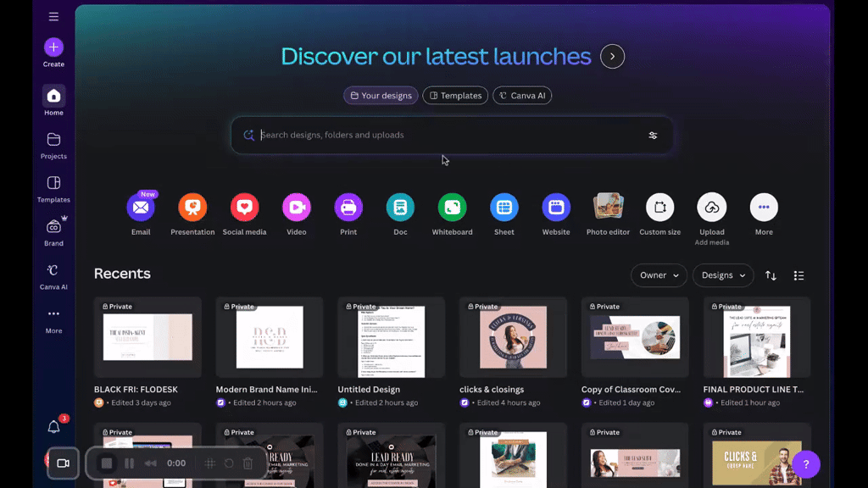
Task: Click Upload to add media
Action: 712,208
